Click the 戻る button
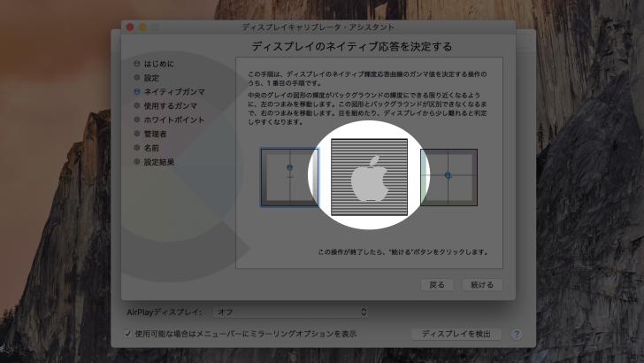 pos(437,284)
